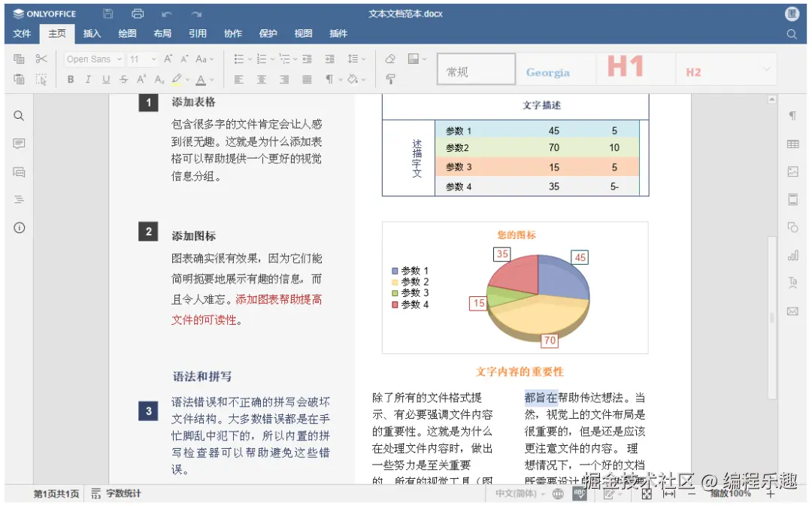Toggle align center paragraph

[x=262, y=79]
